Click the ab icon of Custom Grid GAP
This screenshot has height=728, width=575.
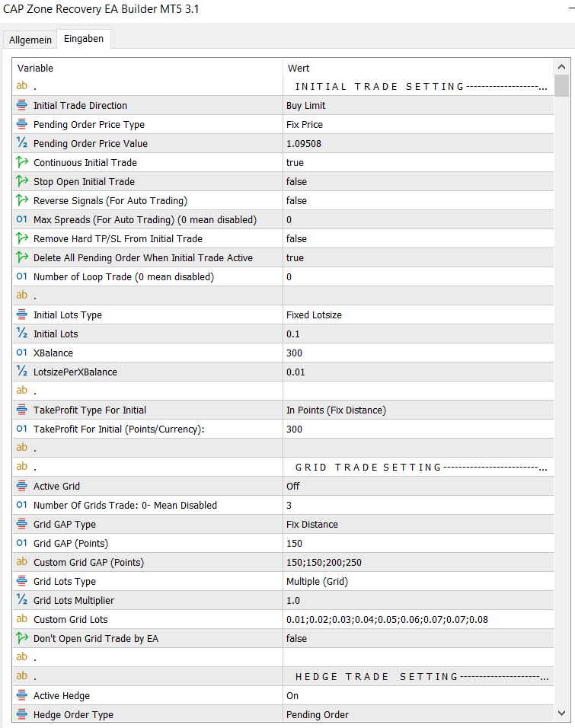click(x=22, y=562)
